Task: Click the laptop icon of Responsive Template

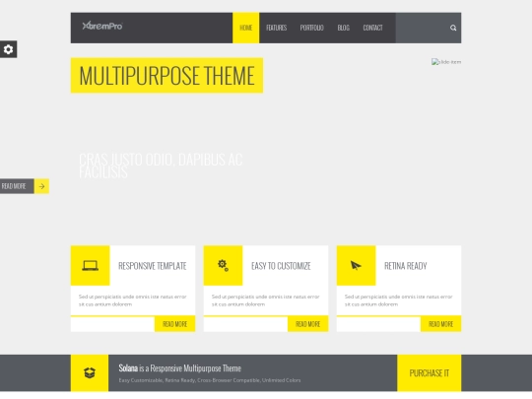Action: click(91, 265)
